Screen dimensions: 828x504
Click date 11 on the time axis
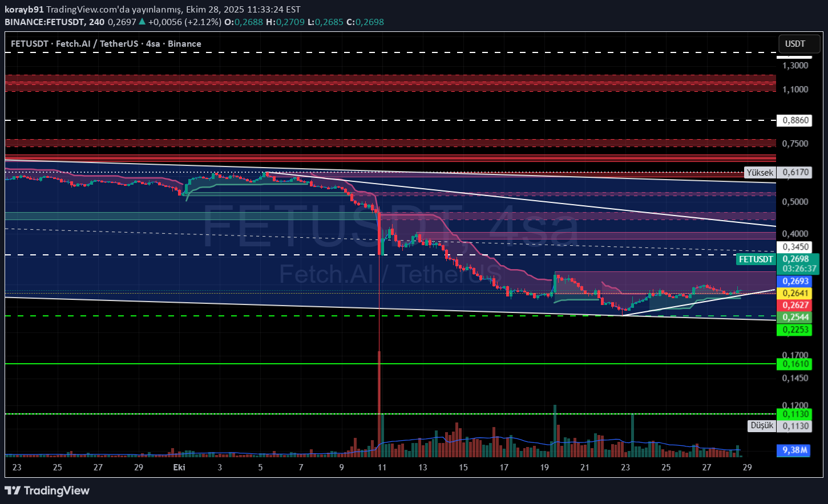click(x=382, y=468)
